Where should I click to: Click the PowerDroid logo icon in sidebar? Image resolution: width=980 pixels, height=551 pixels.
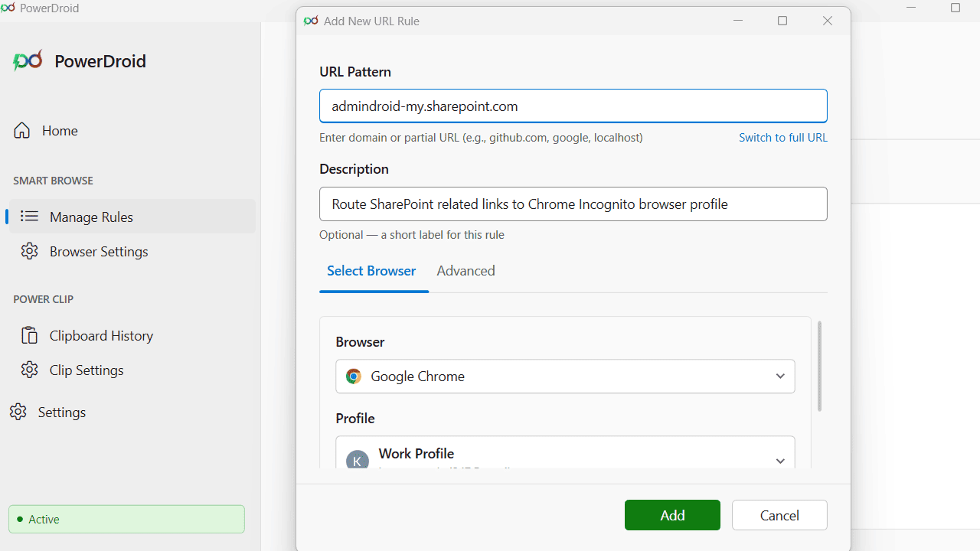28,61
